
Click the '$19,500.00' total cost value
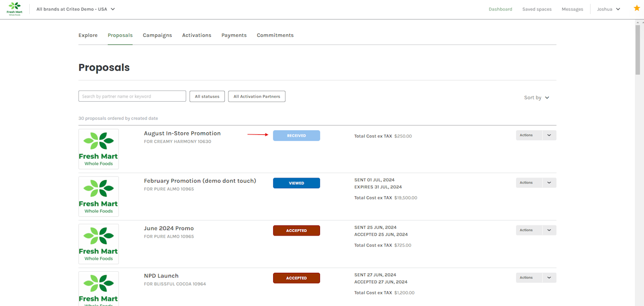406,198
